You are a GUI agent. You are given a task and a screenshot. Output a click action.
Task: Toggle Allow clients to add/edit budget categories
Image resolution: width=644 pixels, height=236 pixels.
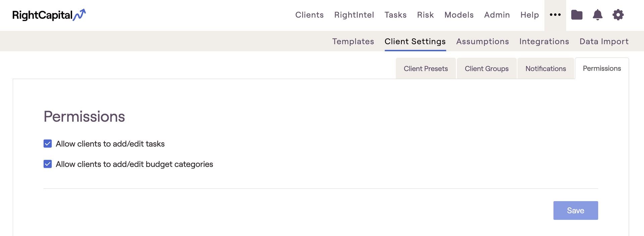(x=48, y=164)
